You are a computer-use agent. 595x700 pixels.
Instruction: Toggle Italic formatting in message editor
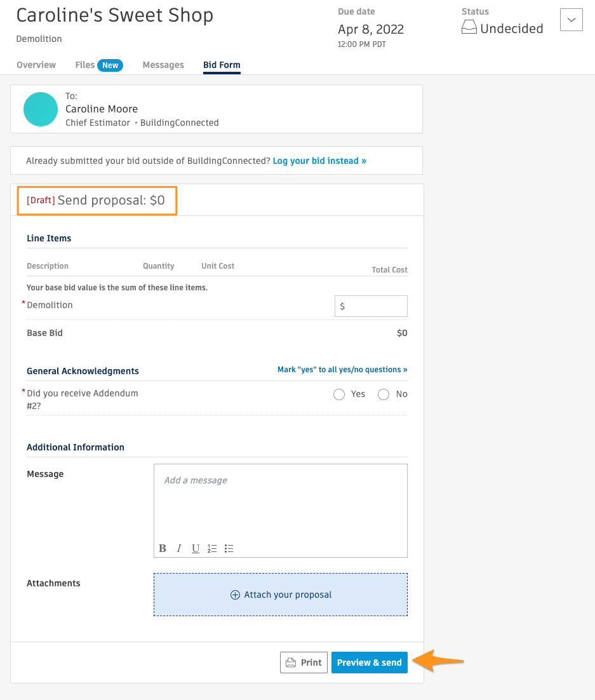pos(179,548)
